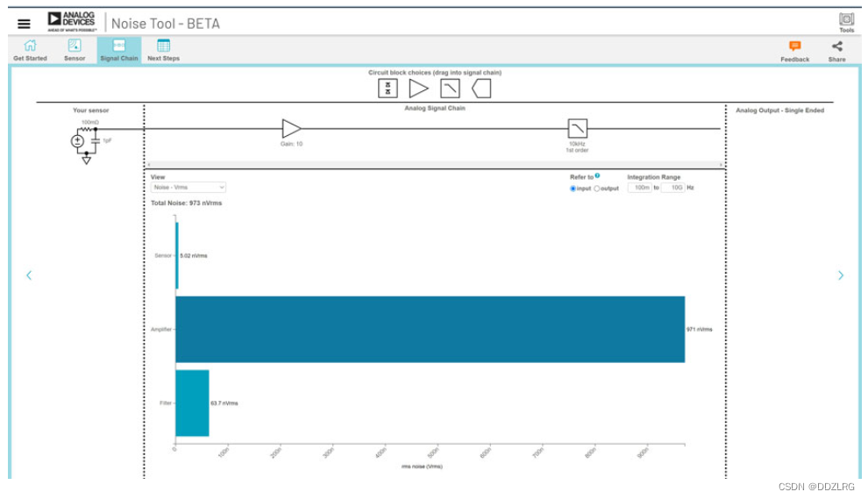This screenshot has width=868, height=499.
Task: Pick the ADC block choice icon
Action: click(x=481, y=88)
